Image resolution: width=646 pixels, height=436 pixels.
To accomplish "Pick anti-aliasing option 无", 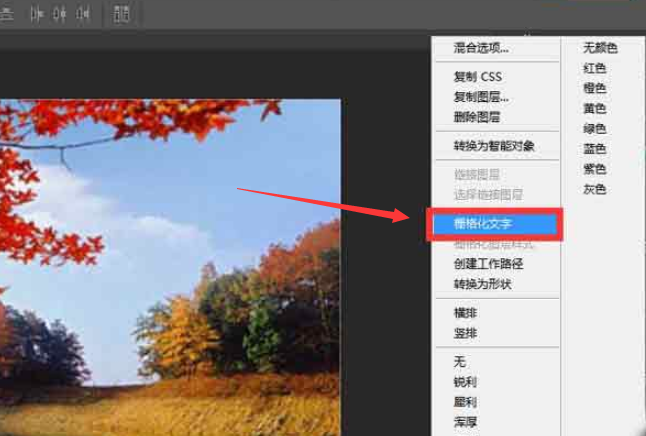I will [459, 362].
